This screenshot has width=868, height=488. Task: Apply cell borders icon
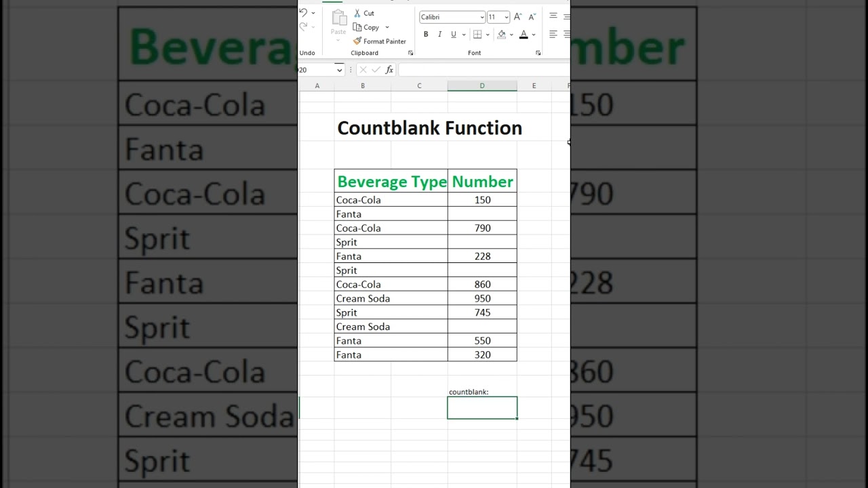pos(477,35)
